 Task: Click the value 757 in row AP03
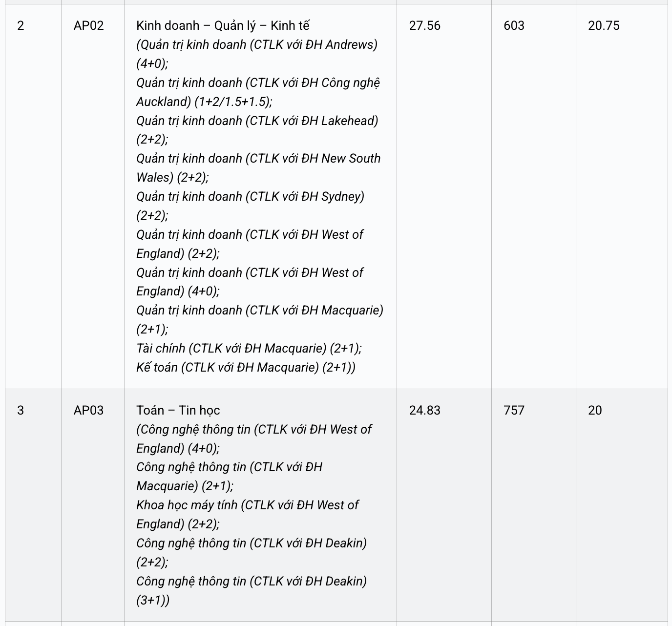(514, 410)
